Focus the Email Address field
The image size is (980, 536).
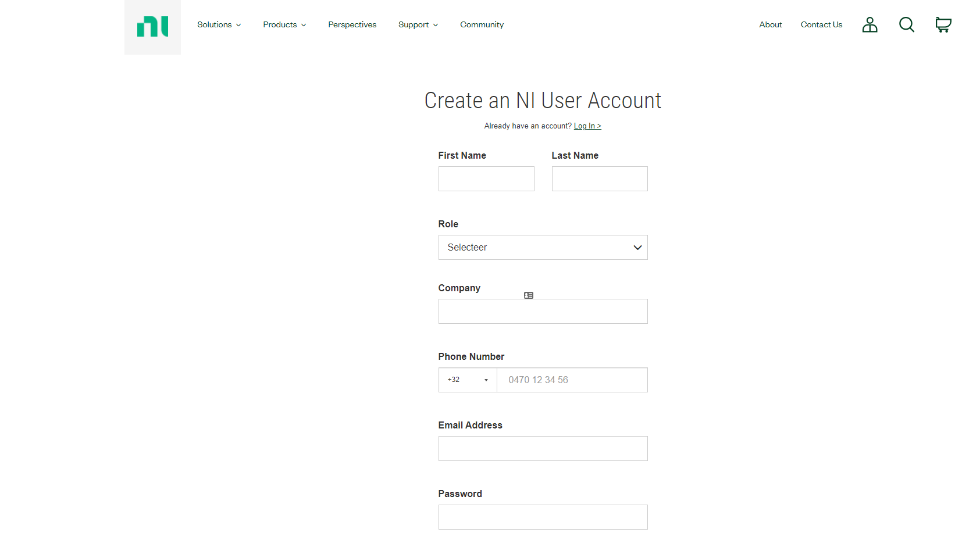tap(543, 448)
